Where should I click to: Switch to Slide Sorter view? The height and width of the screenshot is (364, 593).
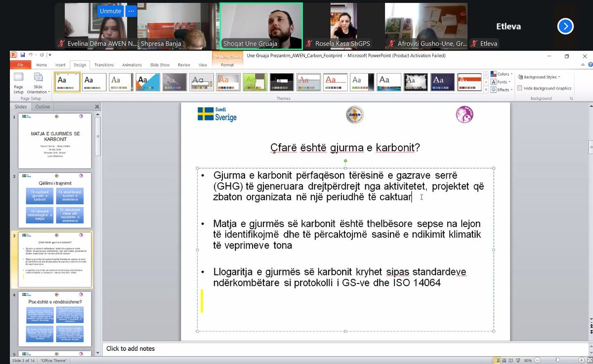[505, 361]
